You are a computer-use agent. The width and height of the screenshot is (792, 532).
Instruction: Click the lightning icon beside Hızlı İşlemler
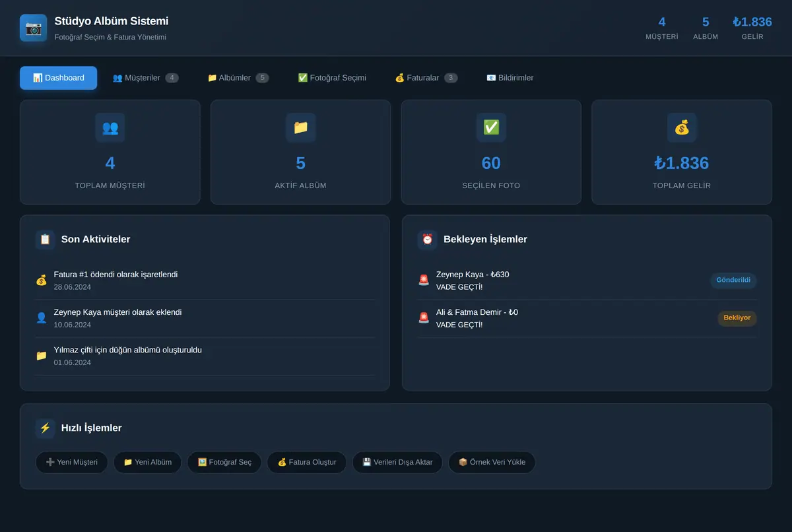pyautogui.click(x=45, y=428)
